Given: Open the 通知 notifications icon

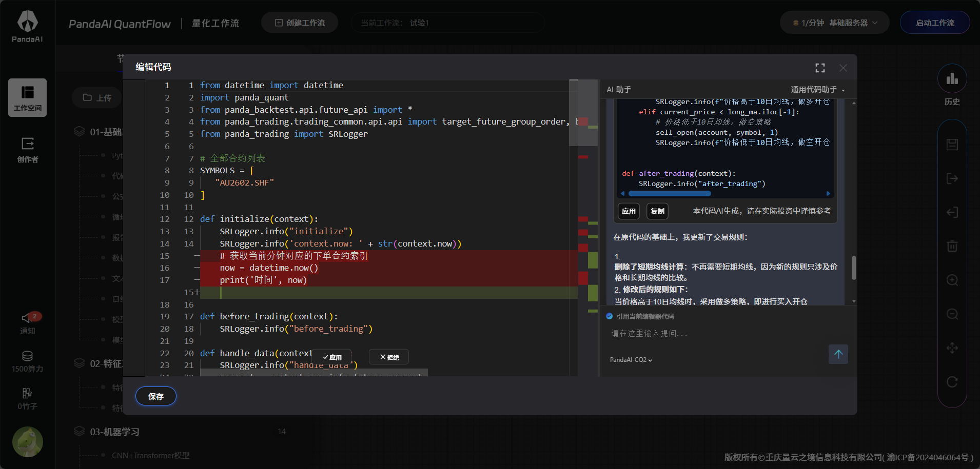Looking at the screenshot, I should pyautogui.click(x=27, y=323).
